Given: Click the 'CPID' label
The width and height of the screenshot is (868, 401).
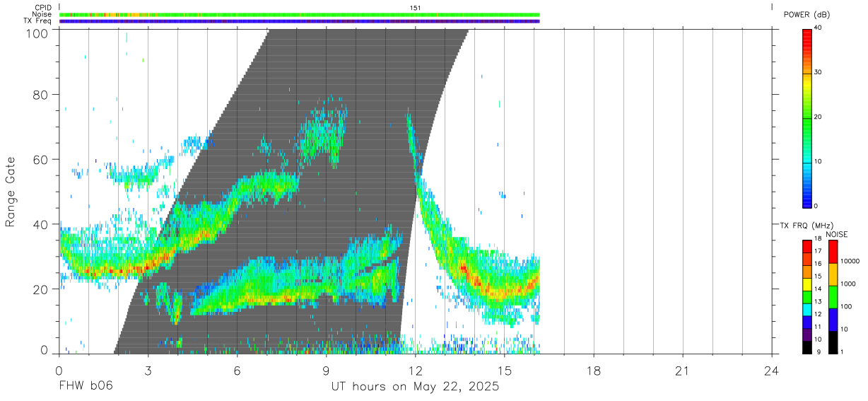Looking at the screenshot, I should point(43,8).
